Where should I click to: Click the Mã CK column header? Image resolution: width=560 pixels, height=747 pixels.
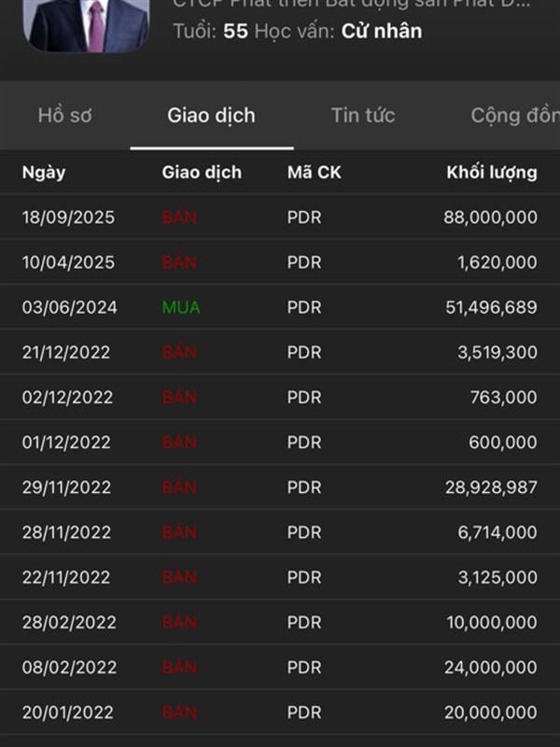coord(315,173)
